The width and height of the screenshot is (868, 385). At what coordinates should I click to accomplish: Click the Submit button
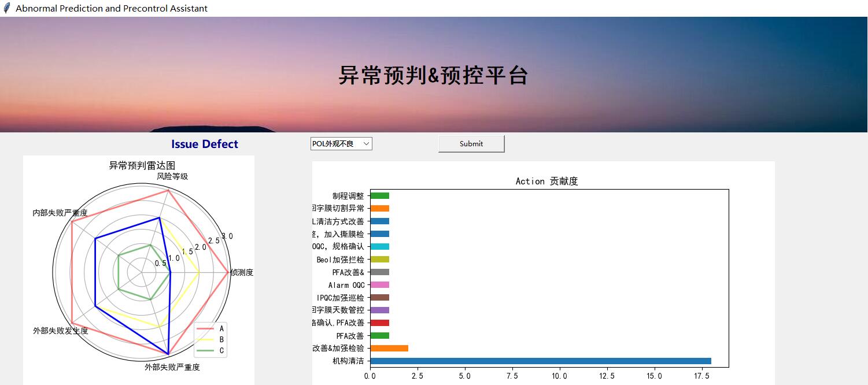point(471,143)
